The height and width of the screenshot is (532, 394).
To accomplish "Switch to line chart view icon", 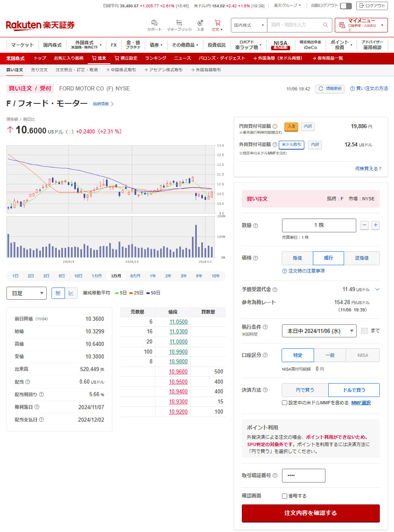I will pyautogui.click(x=71, y=293).
